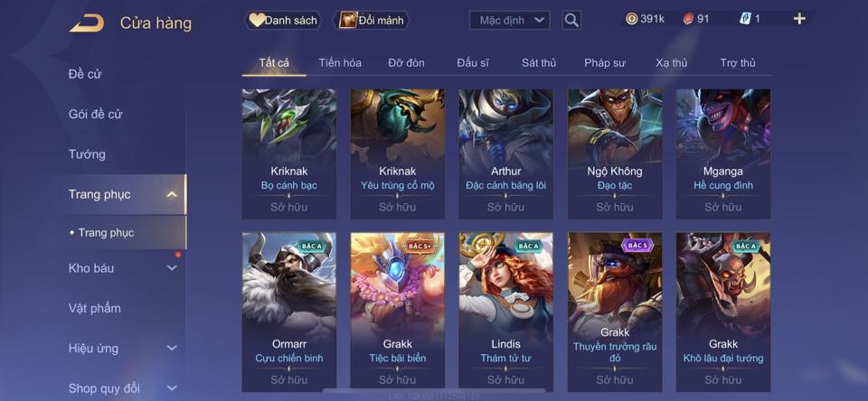Switch to the Sát thủ tab

point(539,63)
